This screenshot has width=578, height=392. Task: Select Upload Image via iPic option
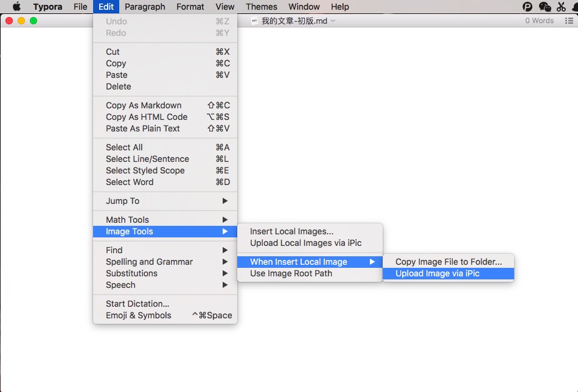point(448,274)
